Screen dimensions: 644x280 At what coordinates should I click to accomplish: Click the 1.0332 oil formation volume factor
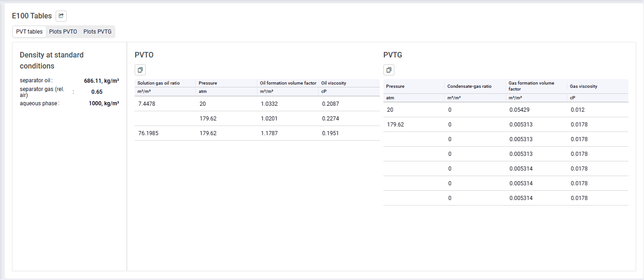coord(269,104)
